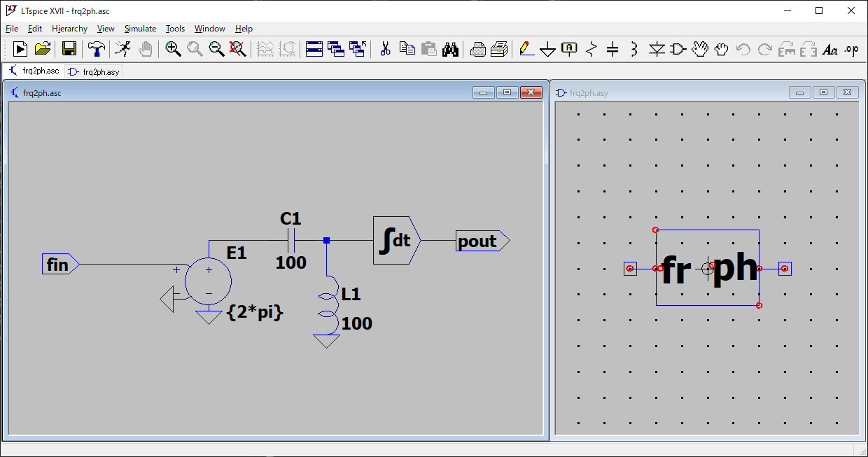This screenshot has width=868, height=457.
Task: Click the Halt hand icon
Action: click(145, 49)
